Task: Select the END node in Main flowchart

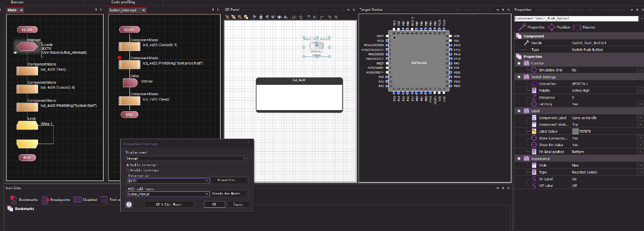Action: [26, 157]
